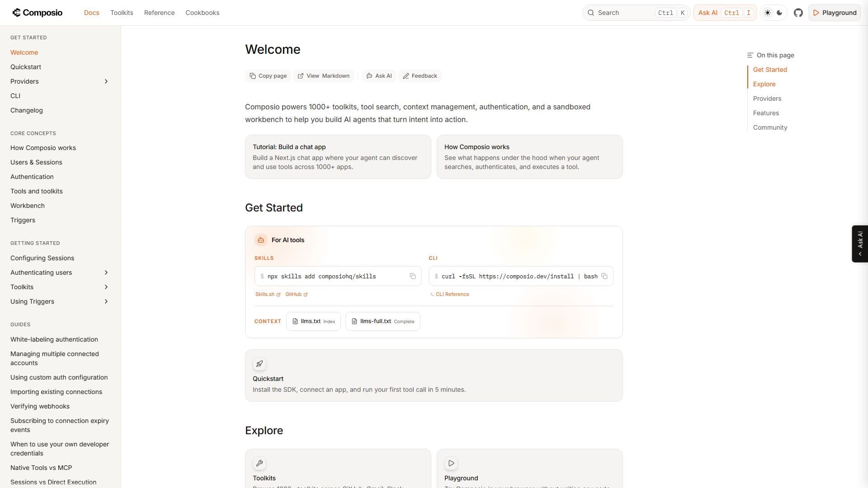Select Welcome in the sidebar
868x488 pixels.
click(24, 52)
